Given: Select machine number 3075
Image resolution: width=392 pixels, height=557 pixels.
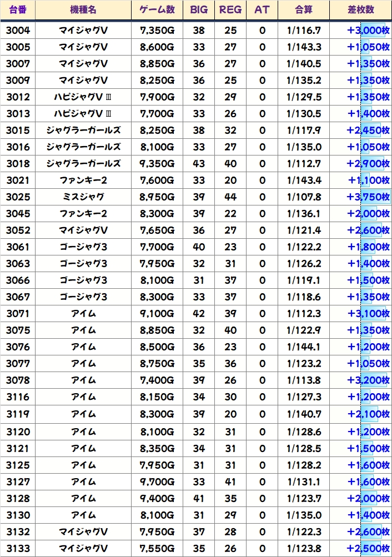Looking at the screenshot, I should pos(18,330).
